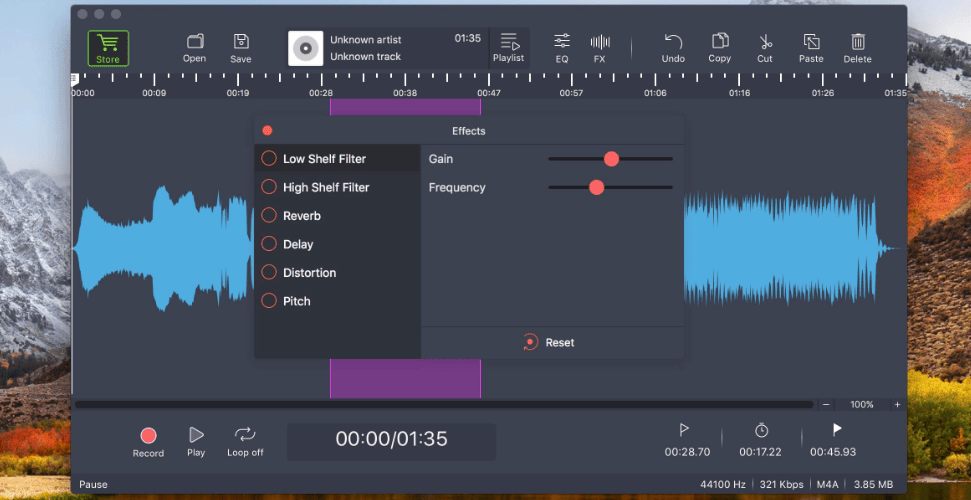The image size is (971, 500).
Task: Enable the Distortion effect circle
Action: pyautogui.click(x=269, y=273)
